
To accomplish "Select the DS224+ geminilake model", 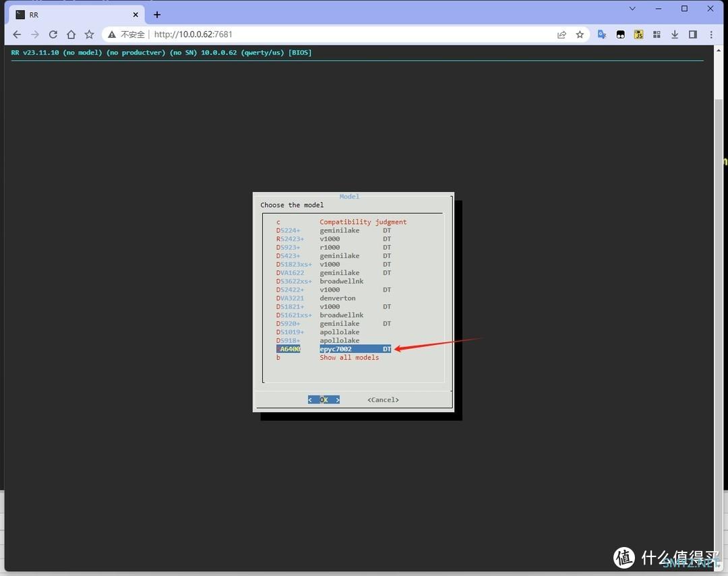I will pos(334,230).
